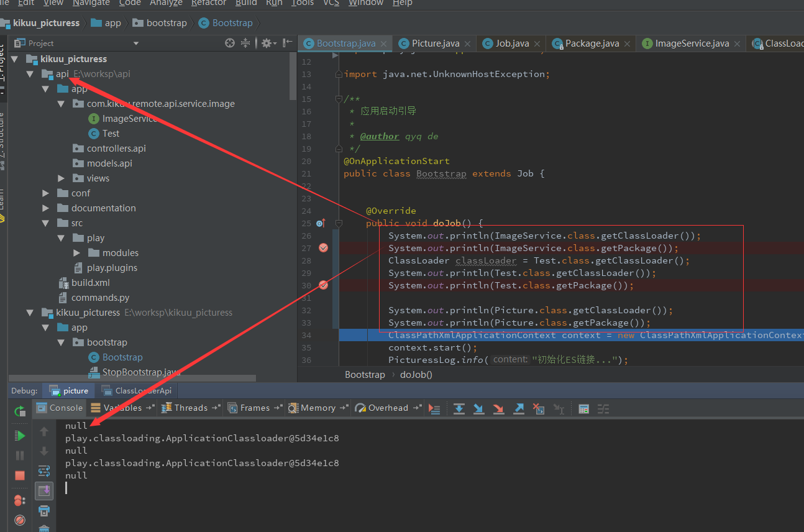Collapse all nodes in the Project panel
The width and height of the screenshot is (804, 532).
click(x=245, y=43)
